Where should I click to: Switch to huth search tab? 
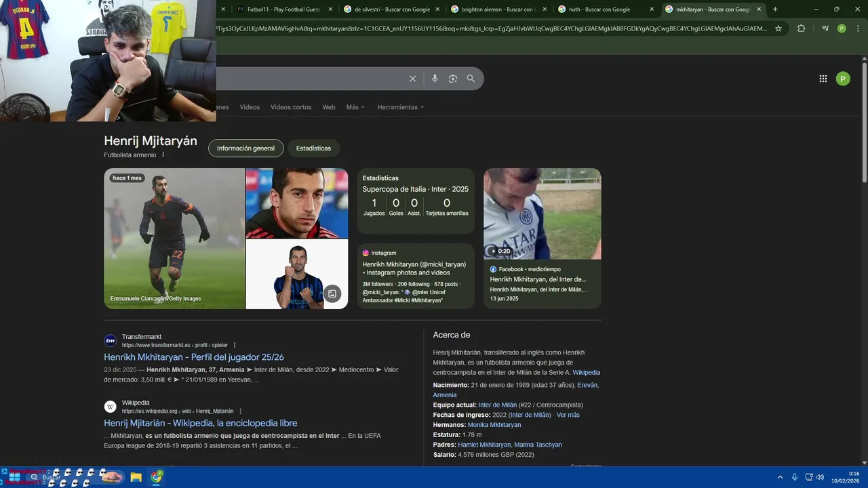(604, 9)
